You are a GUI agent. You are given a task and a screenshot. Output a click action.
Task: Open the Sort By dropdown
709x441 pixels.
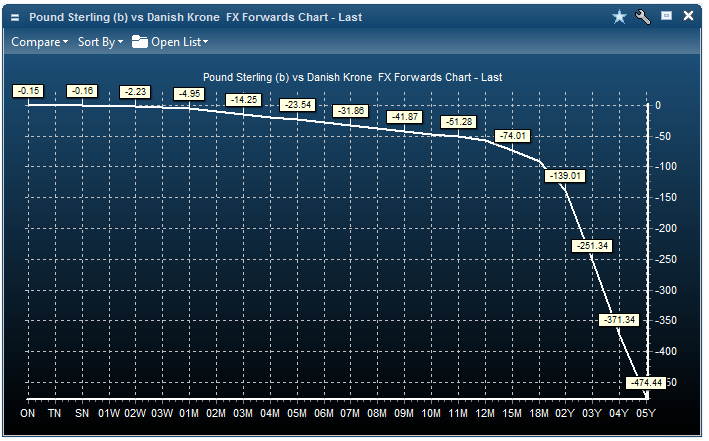point(100,42)
